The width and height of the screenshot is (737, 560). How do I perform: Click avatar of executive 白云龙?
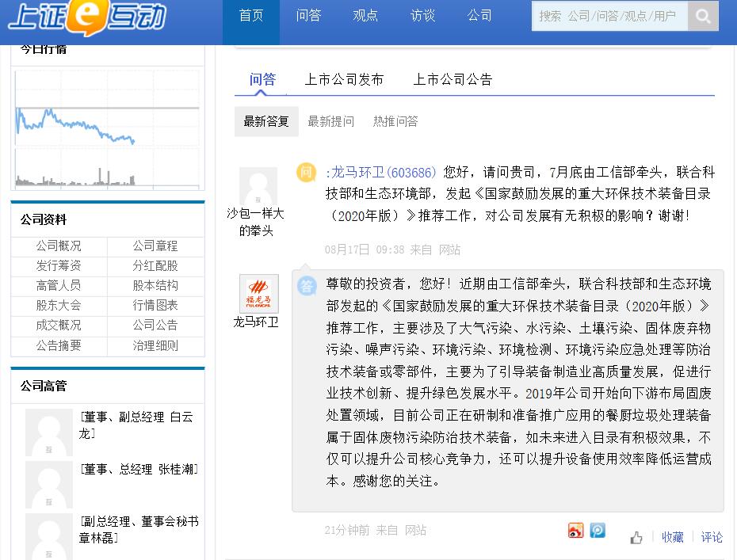coord(48,432)
